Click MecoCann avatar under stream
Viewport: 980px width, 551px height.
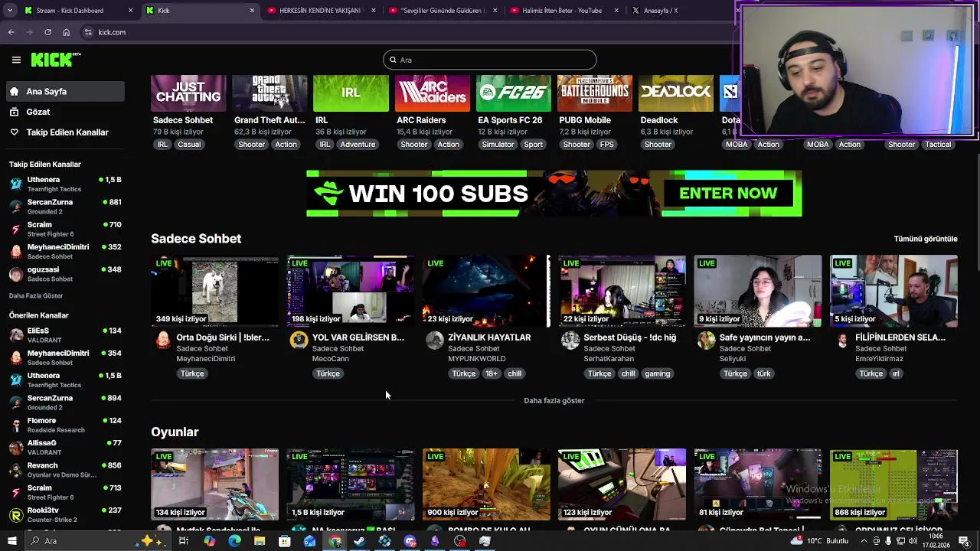(299, 341)
